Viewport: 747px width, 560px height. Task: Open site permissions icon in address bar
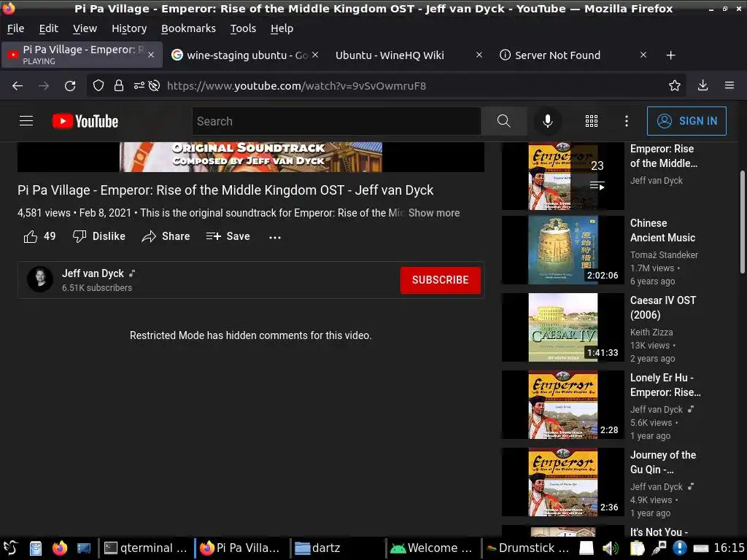[139, 86]
